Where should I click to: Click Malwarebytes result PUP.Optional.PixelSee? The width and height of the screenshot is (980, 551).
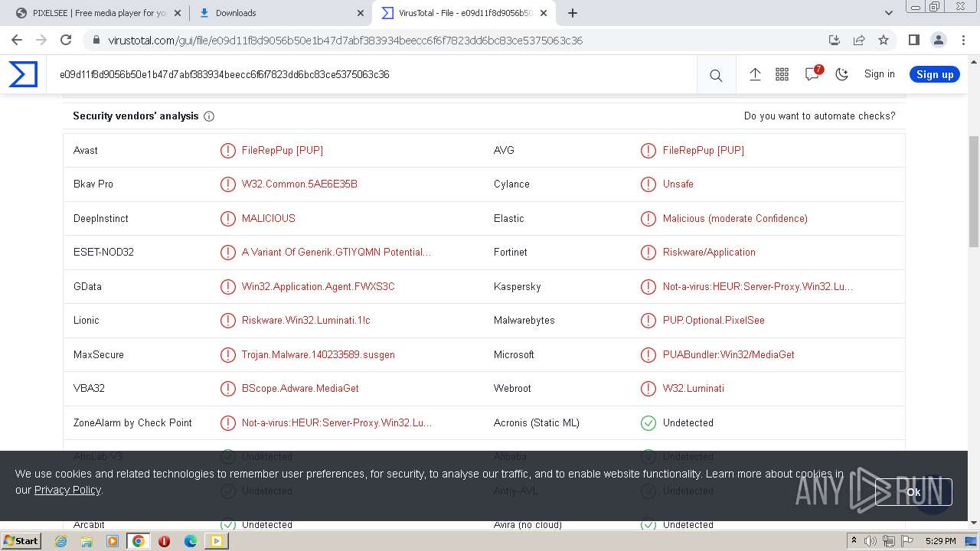(x=714, y=321)
